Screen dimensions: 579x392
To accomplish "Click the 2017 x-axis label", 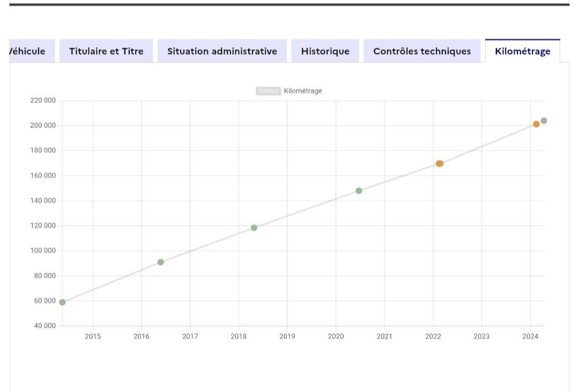I will click(190, 336).
